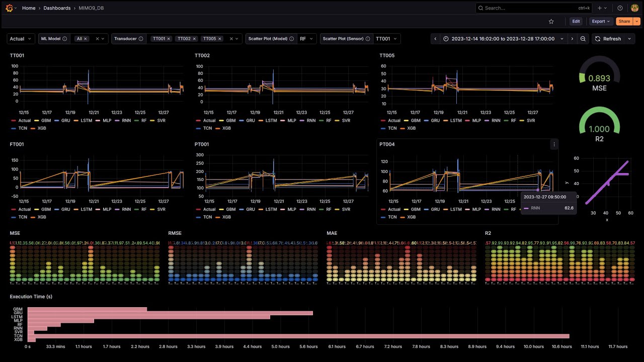The image size is (644, 362).
Task: Click the RMSE panel title
Action: tap(175, 233)
